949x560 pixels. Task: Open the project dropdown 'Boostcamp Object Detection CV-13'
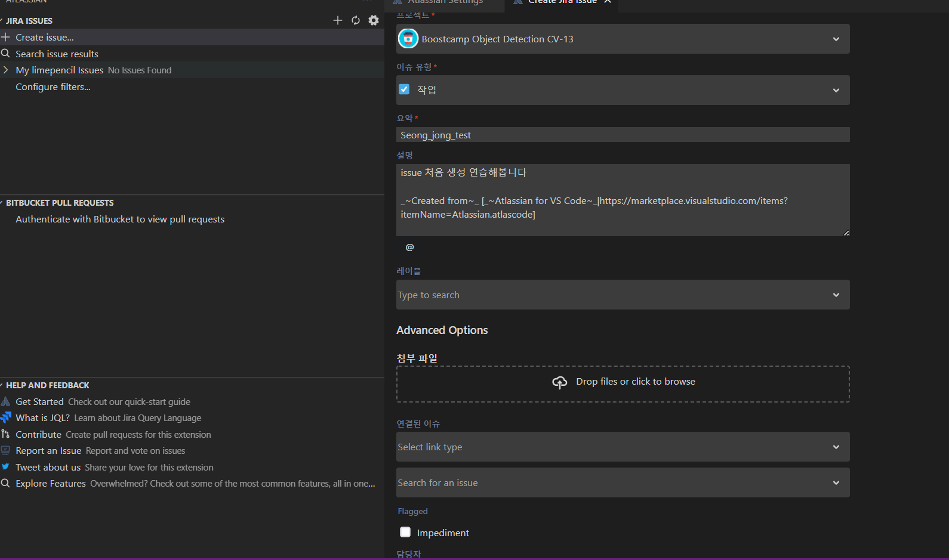click(623, 39)
